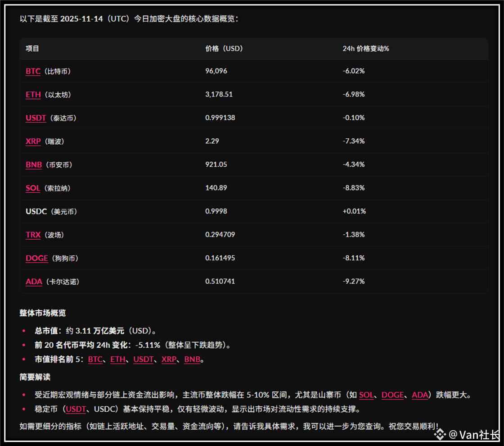Image resolution: width=504 pixels, height=446 pixels.
Task: Click USDT in the top-5 market cap list
Action: coord(144,359)
